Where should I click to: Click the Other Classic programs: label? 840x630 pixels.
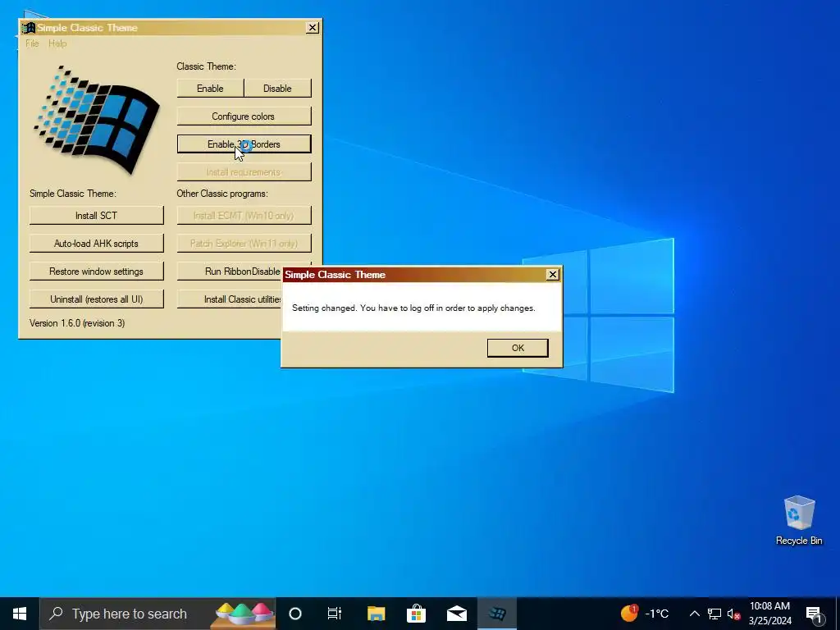tap(222, 194)
